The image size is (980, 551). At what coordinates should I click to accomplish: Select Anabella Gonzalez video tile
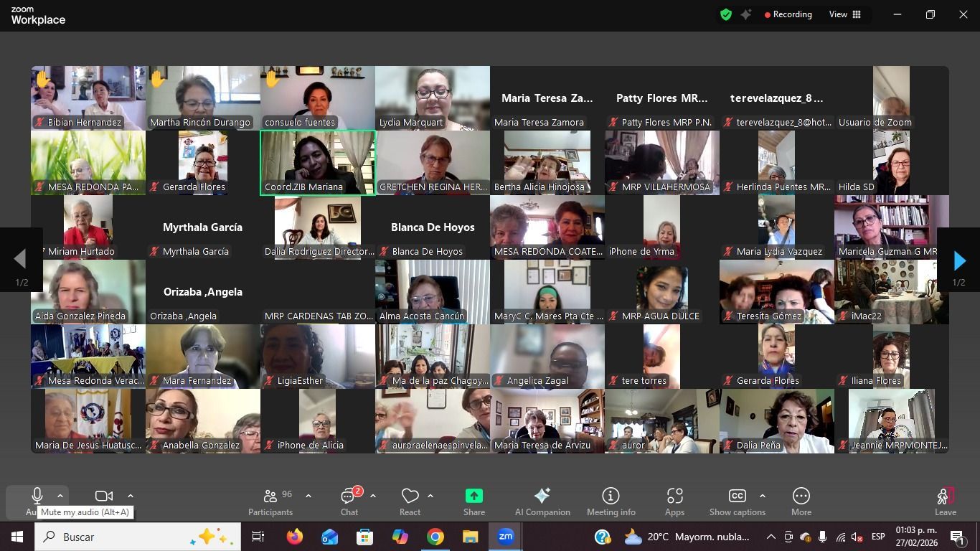coord(203,421)
